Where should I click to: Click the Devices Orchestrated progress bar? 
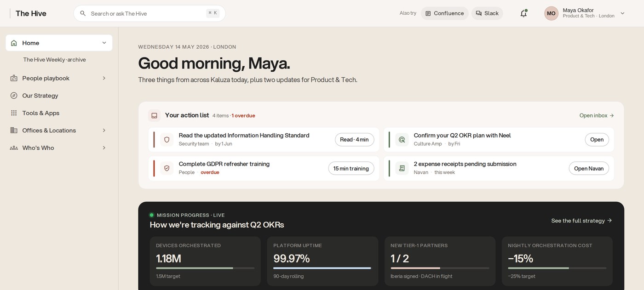point(205,268)
